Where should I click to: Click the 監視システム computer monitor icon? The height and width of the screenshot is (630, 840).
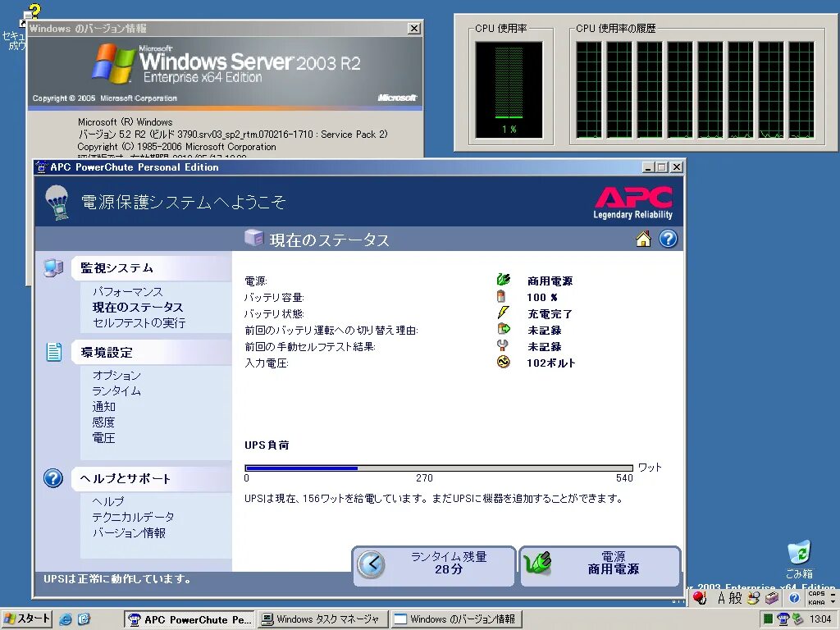53,268
